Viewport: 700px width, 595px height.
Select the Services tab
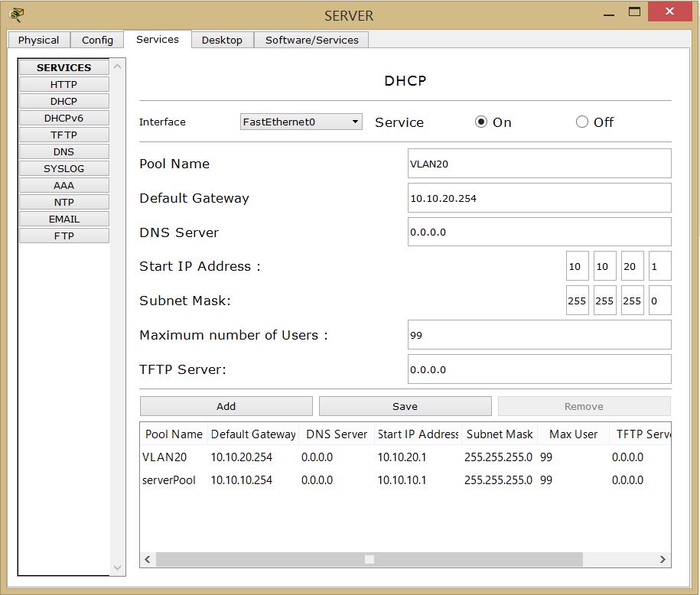coord(157,39)
